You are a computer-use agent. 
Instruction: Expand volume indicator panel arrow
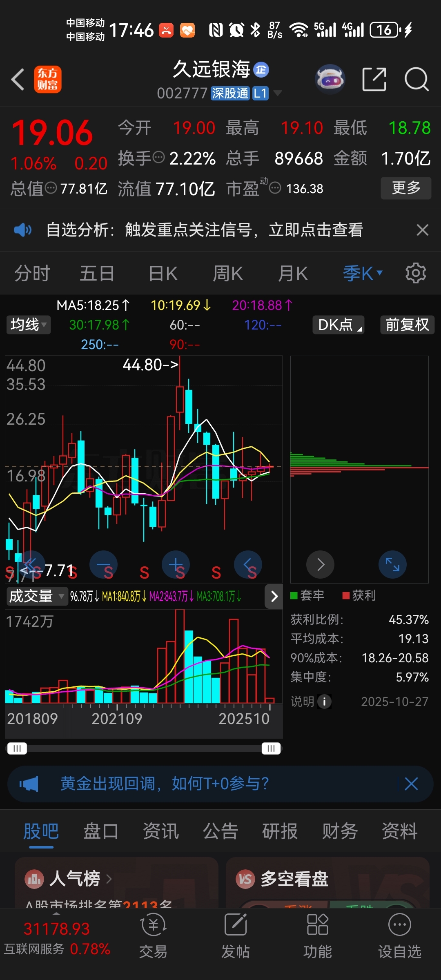274,597
